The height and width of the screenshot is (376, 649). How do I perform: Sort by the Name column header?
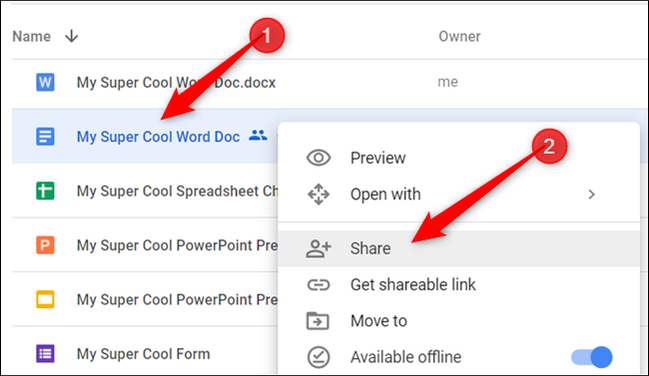[31, 36]
